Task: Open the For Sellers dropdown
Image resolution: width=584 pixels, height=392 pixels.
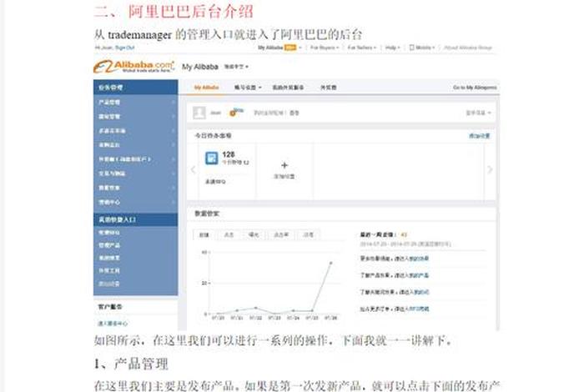Action: pos(361,48)
